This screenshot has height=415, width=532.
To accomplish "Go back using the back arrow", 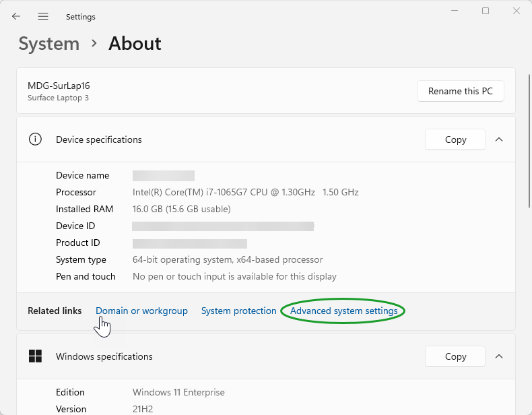I will (x=16, y=16).
